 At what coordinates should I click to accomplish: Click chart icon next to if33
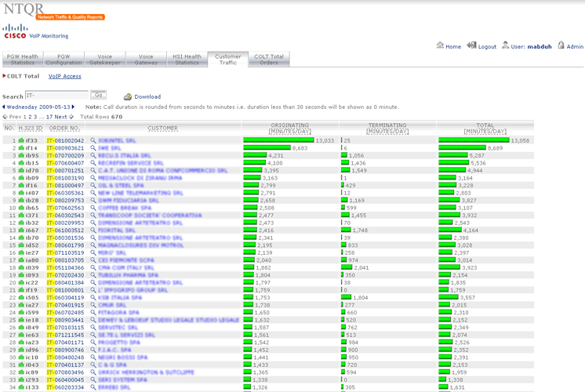tap(21, 140)
